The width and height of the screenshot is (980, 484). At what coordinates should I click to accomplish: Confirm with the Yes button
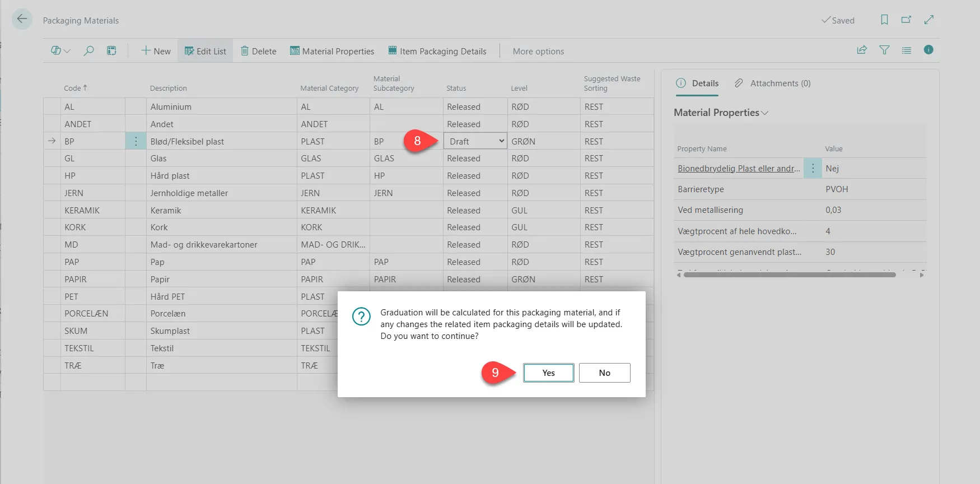click(x=549, y=373)
